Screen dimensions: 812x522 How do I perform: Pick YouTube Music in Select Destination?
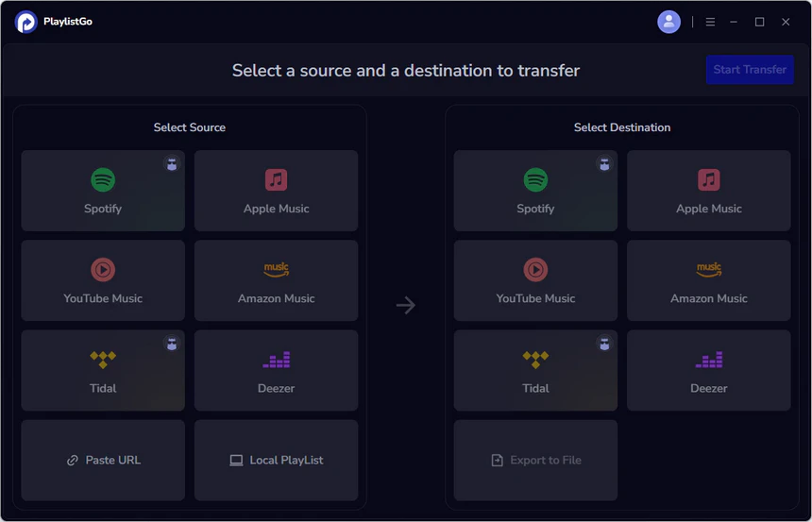click(x=535, y=280)
